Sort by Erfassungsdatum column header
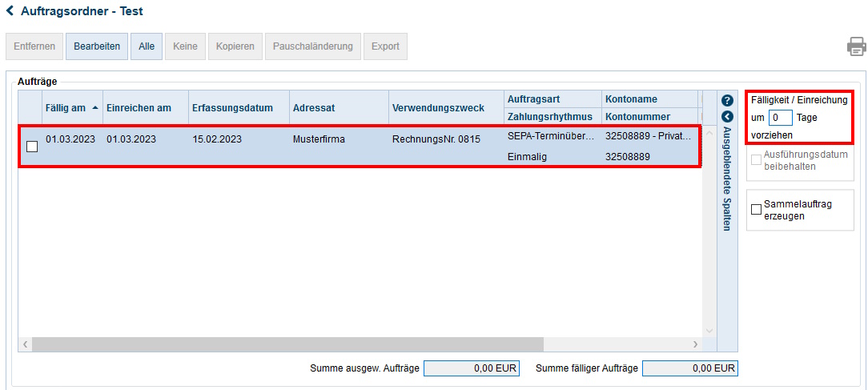 pos(239,108)
